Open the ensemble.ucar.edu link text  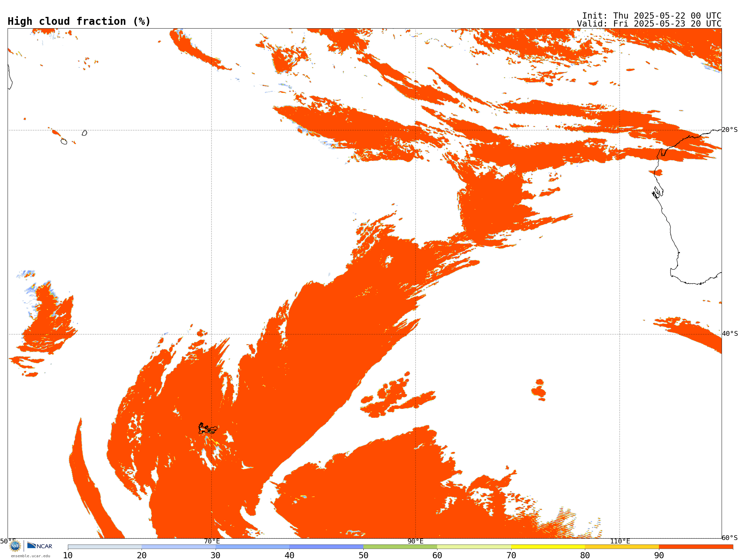coord(31,556)
